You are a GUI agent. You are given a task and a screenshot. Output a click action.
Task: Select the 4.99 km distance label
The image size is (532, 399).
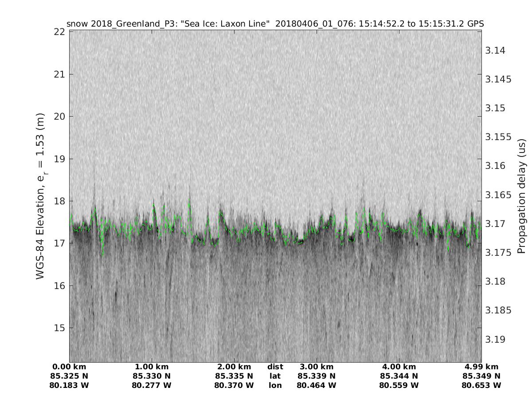(x=481, y=367)
